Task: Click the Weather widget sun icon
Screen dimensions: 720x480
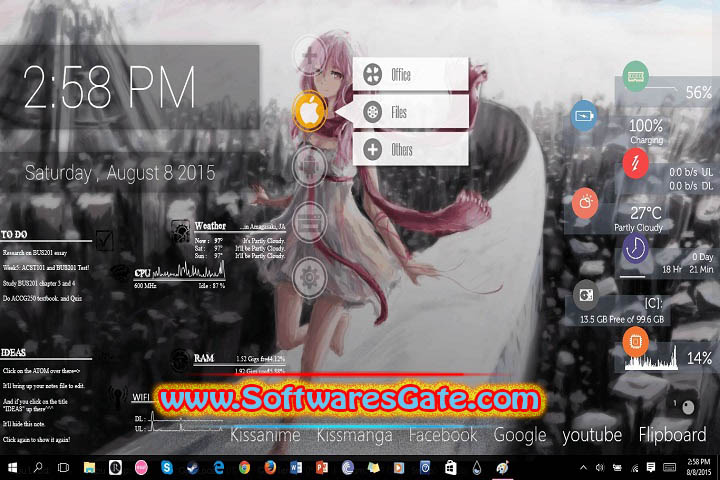Action: point(180,231)
